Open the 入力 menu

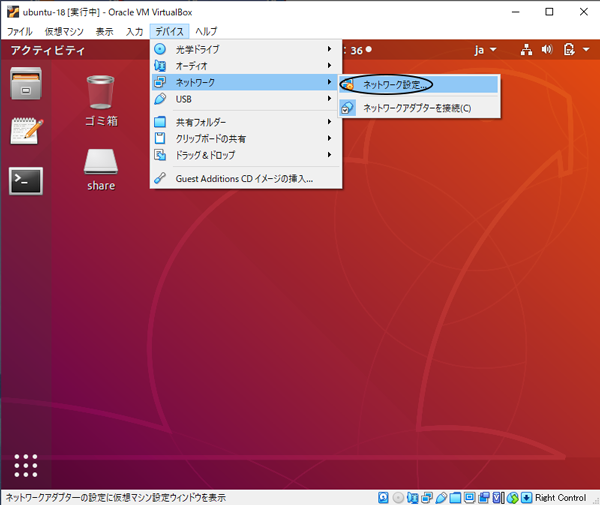coord(134,31)
